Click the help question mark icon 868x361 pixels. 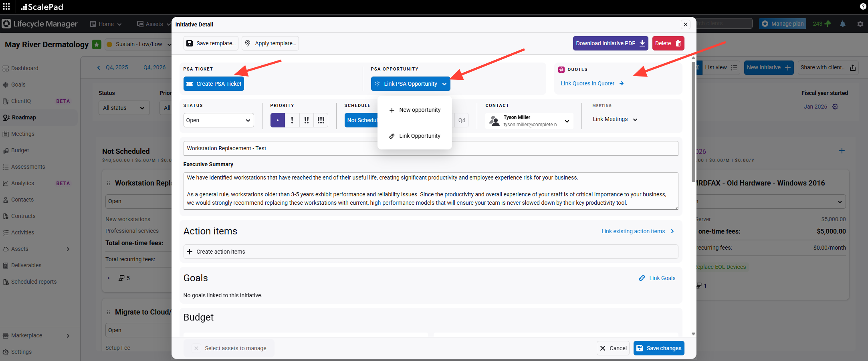click(x=863, y=6)
